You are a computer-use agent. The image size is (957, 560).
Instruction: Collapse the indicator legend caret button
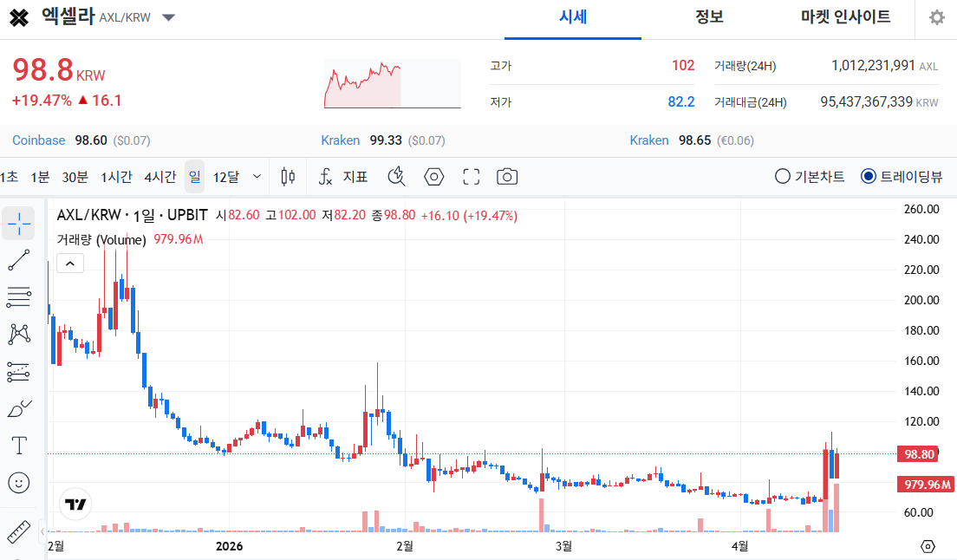[70, 264]
